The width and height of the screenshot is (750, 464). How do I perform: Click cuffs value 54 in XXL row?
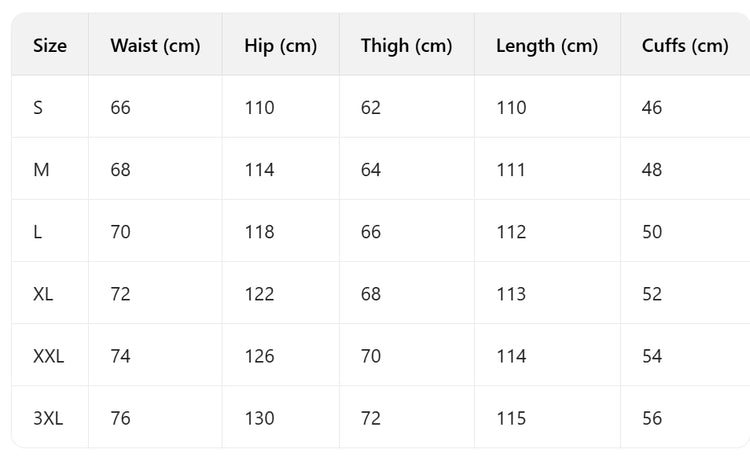pyautogui.click(x=652, y=356)
